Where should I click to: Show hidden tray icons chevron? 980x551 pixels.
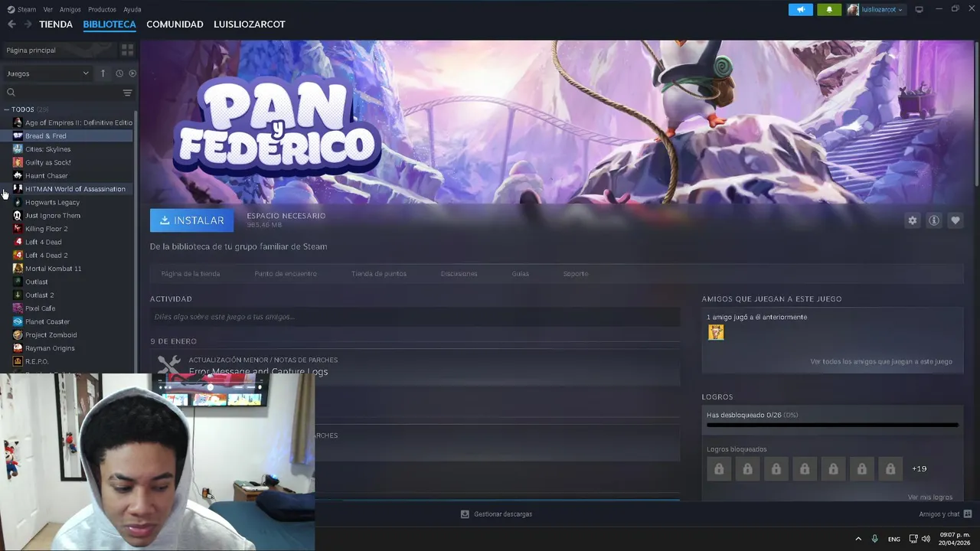[858, 539]
